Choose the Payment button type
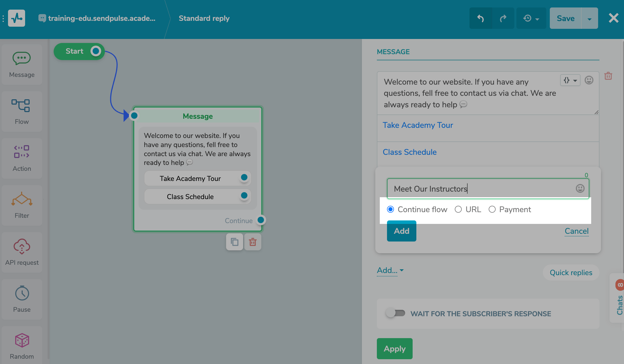 [x=492, y=209]
